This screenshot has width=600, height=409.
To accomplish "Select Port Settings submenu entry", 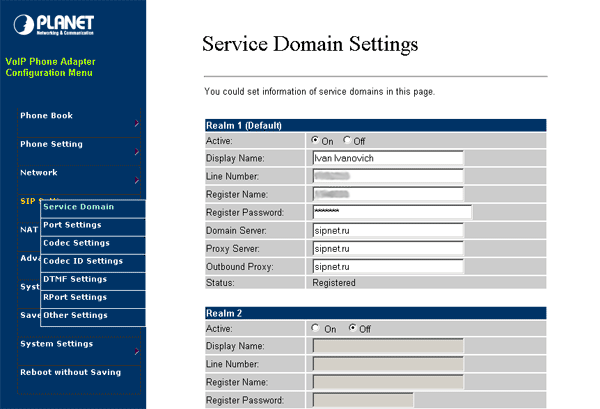I will (93, 226).
